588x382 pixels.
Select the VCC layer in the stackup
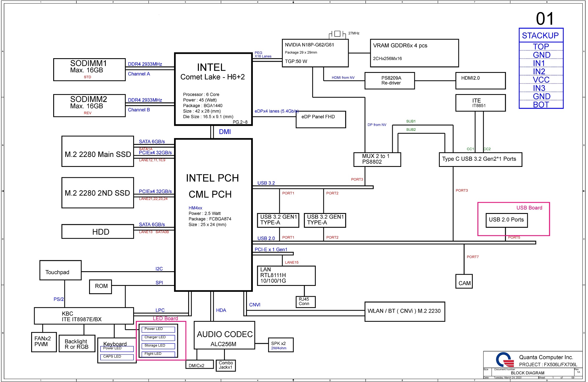pyautogui.click(x=541, y=80)
